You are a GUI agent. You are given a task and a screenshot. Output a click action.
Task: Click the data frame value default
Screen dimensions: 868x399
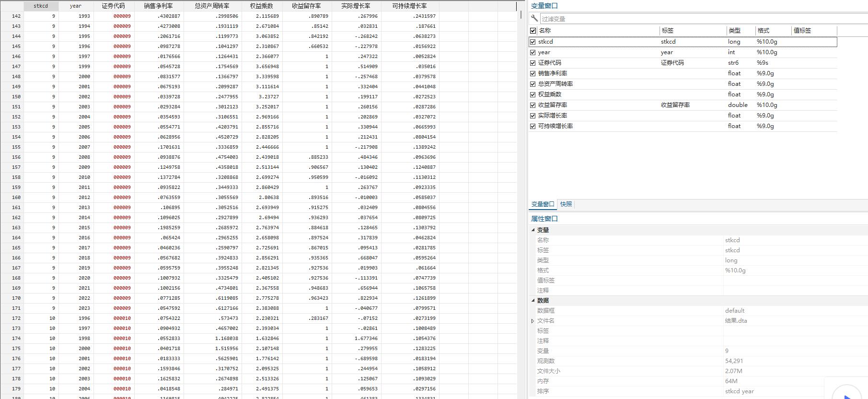tap(735, 311)
